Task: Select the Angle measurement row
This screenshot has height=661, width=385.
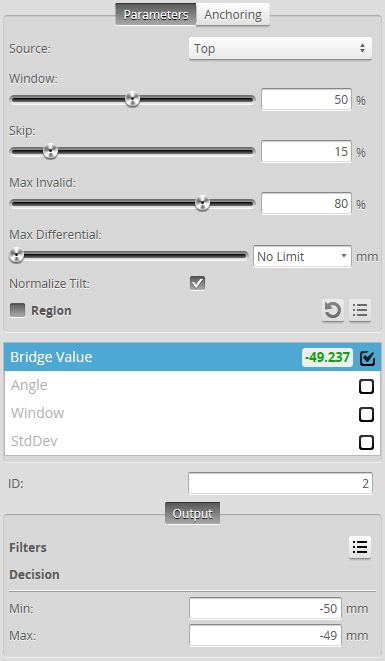Action: pos(192,385)
